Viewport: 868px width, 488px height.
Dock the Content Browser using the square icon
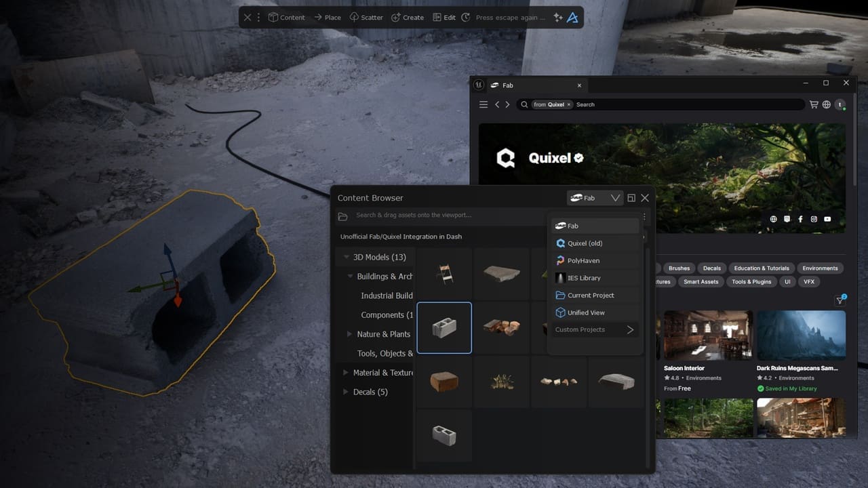(631, 198)
